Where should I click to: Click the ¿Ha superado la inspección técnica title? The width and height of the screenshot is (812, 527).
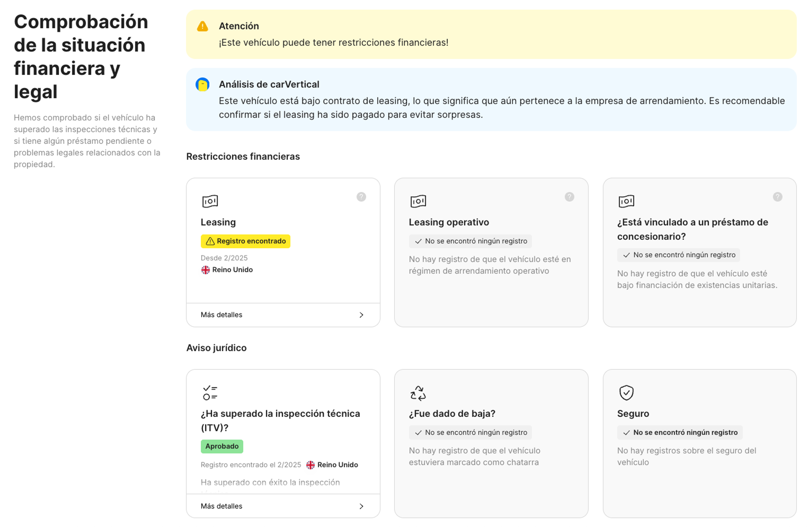tap(280, 421)
